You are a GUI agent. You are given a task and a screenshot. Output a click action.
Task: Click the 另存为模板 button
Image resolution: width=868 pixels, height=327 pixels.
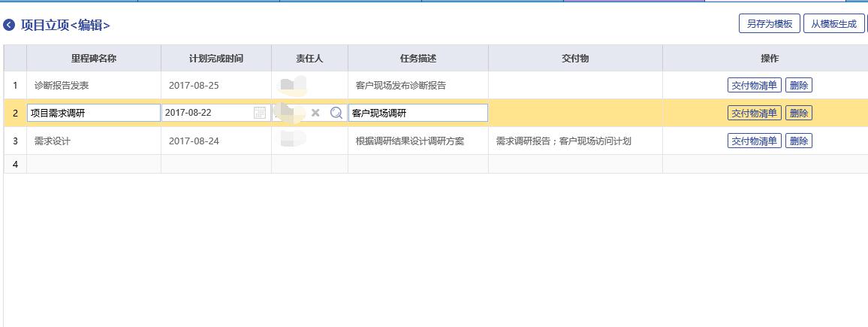(x=769, y=23)
